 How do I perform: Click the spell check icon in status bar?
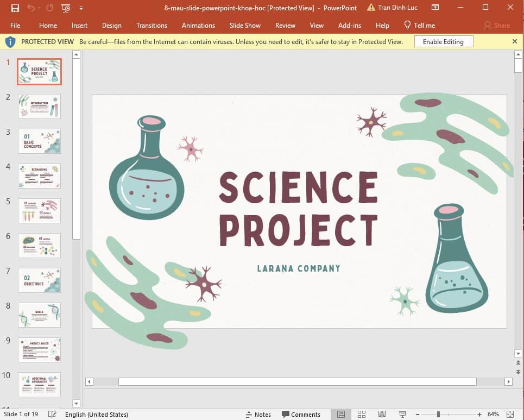pyautogui.click(x=52, y=415)
